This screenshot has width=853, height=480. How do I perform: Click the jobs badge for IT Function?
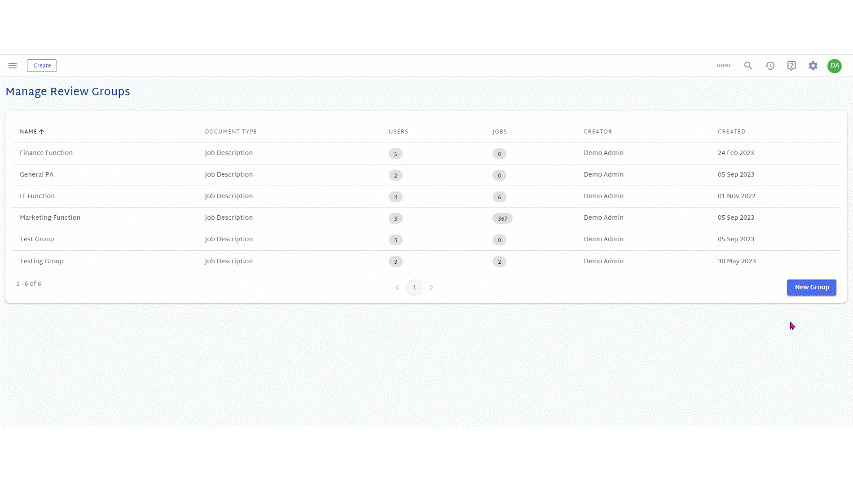[x=499, y=196]
